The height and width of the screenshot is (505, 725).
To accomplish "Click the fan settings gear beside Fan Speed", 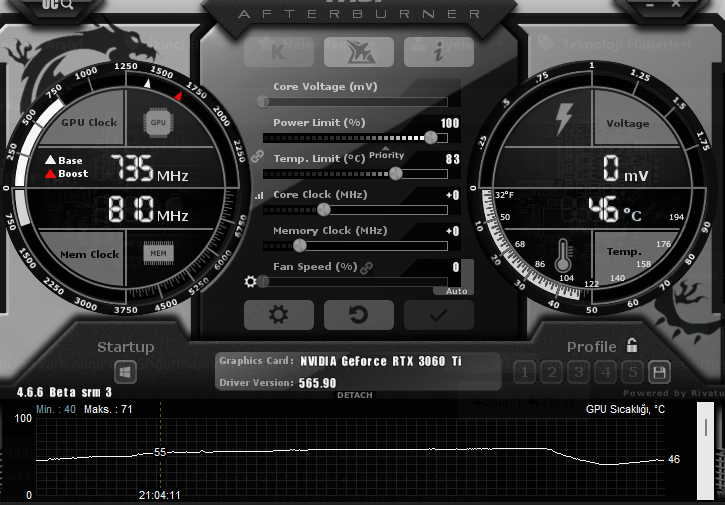I will tap(250, 282).
